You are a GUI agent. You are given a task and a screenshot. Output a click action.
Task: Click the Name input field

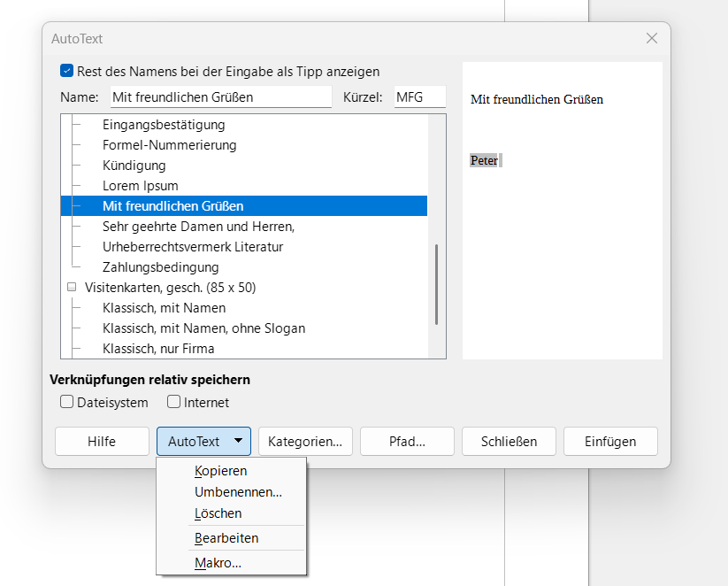point(220,97)
